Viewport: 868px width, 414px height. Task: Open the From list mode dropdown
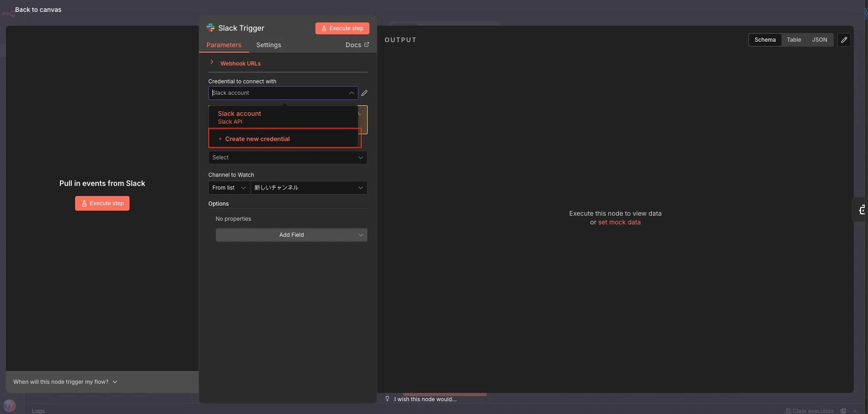point(229,188)
